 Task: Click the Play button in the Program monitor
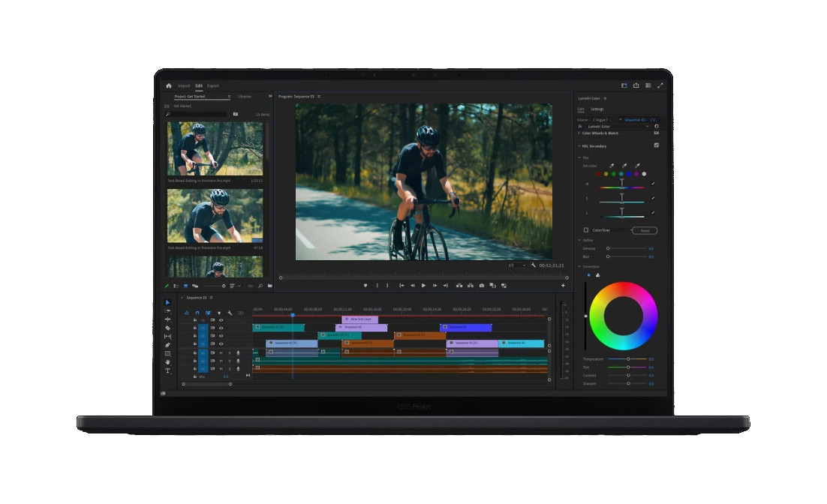tap(423, 285)
